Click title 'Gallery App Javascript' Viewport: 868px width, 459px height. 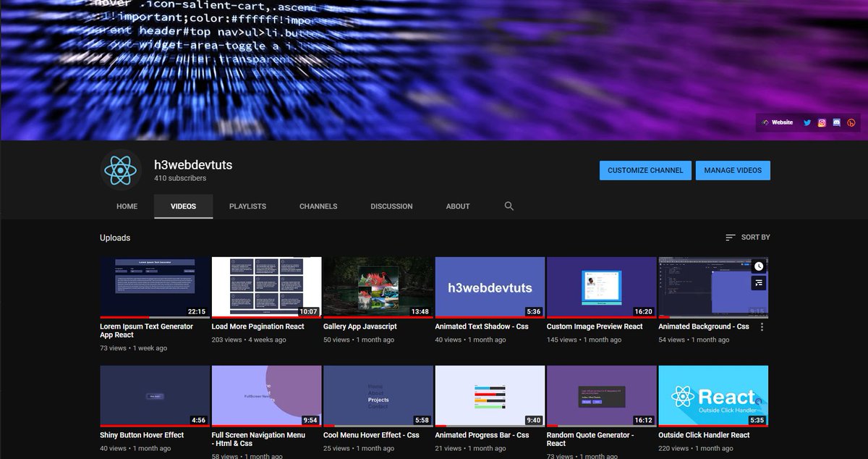click(x=360, y=327)
